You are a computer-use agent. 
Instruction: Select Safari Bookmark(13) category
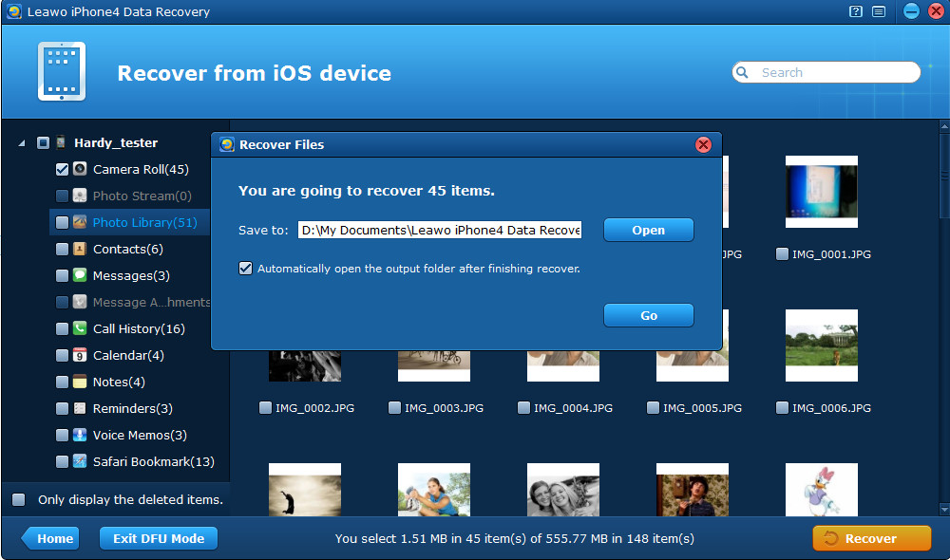coord(153,461)
